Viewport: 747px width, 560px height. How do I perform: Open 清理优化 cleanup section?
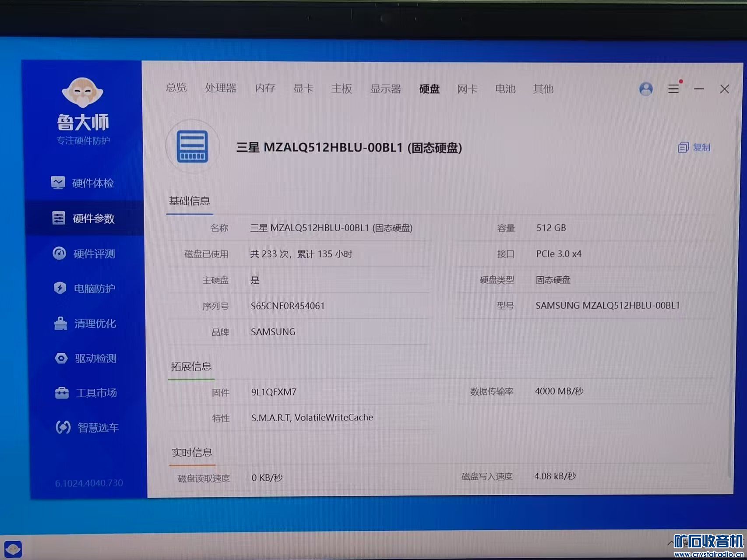click(x=85, y=324)
